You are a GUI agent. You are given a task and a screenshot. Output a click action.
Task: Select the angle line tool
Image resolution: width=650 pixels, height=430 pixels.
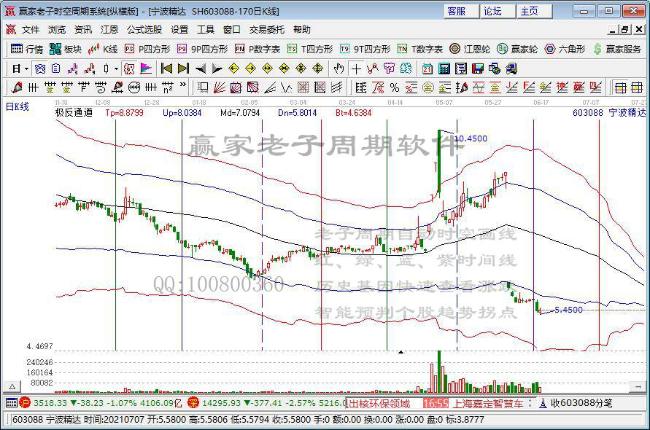pos(270,87)
